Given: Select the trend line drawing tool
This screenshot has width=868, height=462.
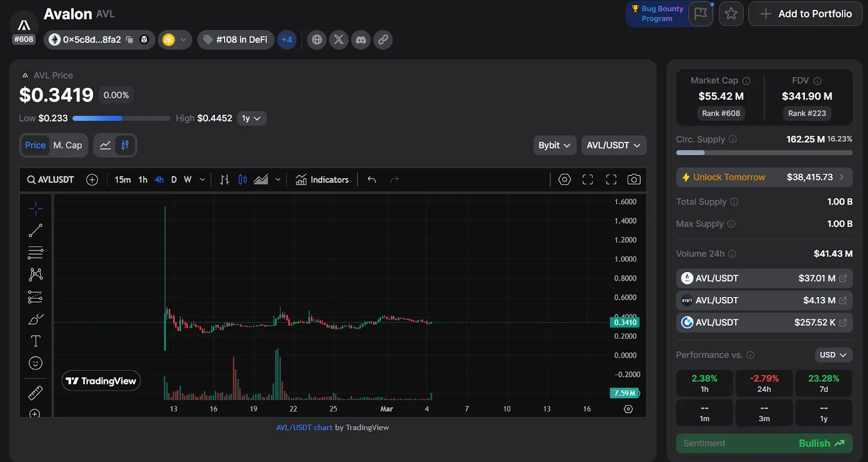Looking at the screenshot, I should [x=35, y=231].
